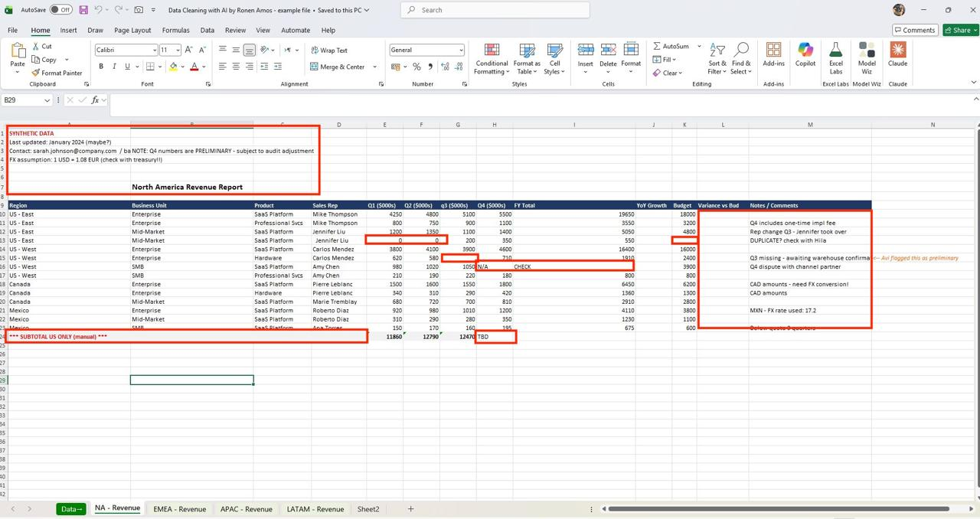Click the Comments button
This screenshot has width=980, height=519.
coord(914,30)
